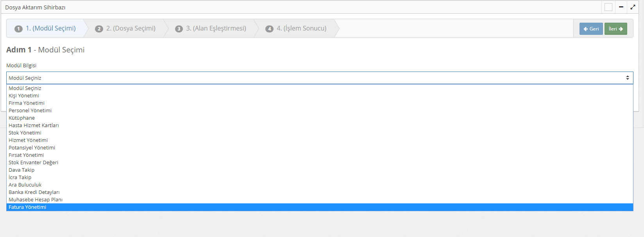Select the Kütüphane module option

tap(22, 118)
